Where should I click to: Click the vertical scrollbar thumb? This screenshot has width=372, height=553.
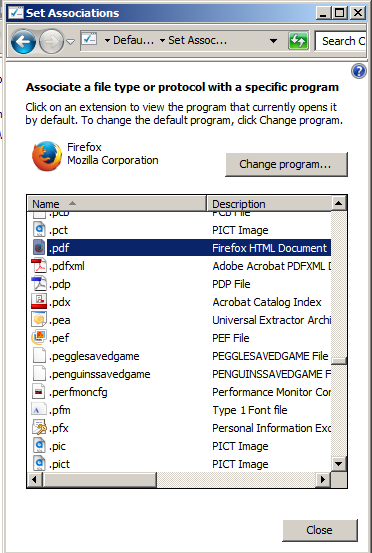click(x=339, y=361)
